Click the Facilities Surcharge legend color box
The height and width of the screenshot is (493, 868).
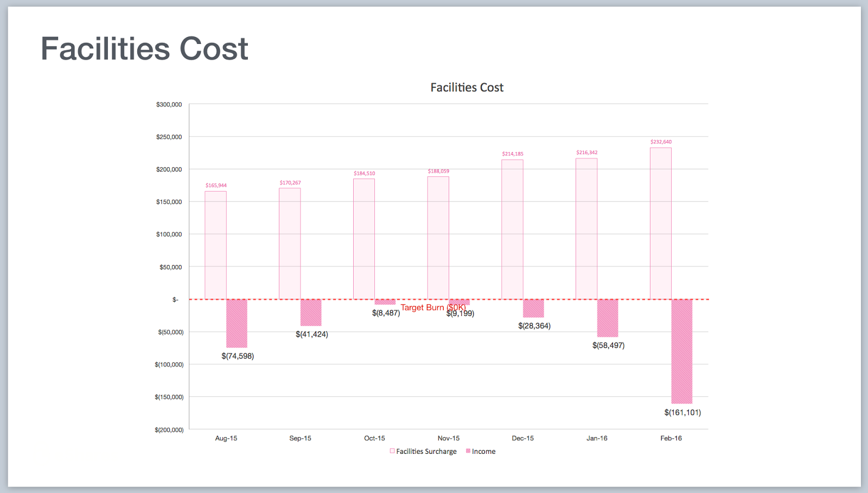392,451
